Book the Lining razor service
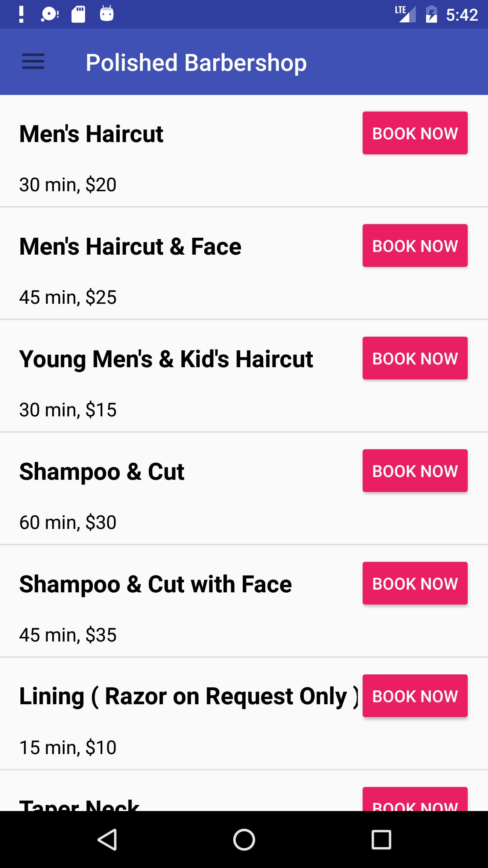This screenshot has height=868, width=488. 415,696
